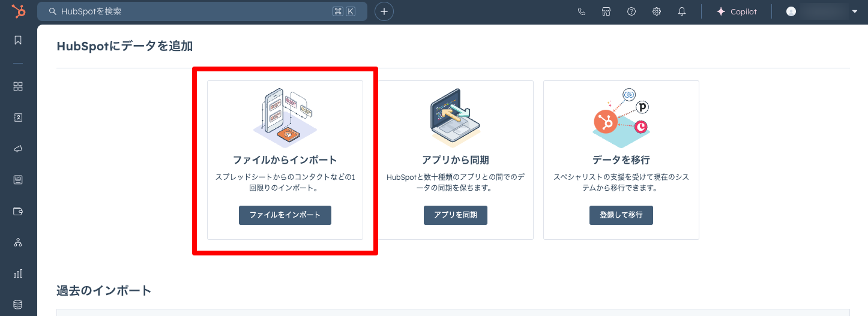
Task: Click the HubSpotにデータを追加 page title
Action: (124, 46)
